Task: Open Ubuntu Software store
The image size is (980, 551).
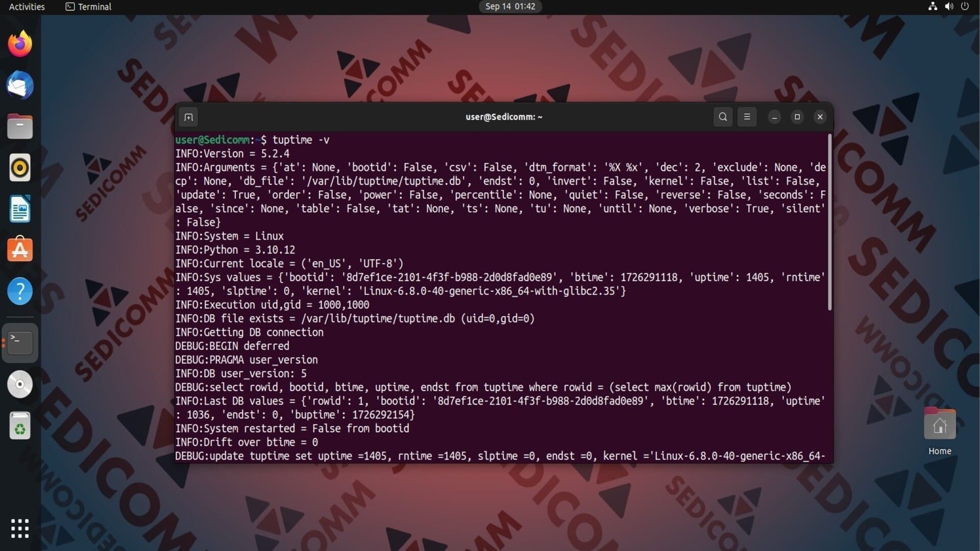Action: point(20,250)
